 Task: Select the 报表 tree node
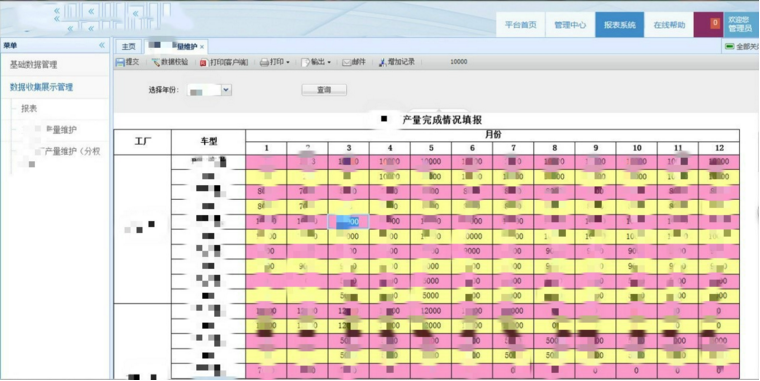(29, 109)
